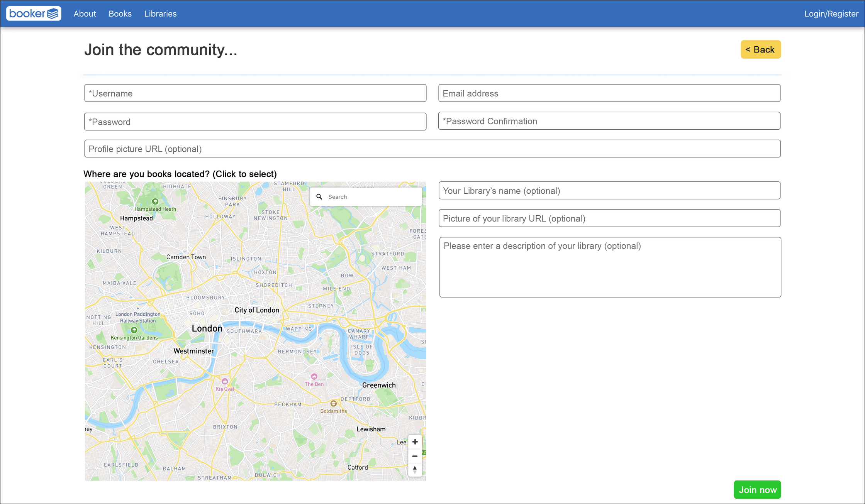Focus the Email address field
Viewport: 865px width, 504px height.
pyautogui.click(x=609, y=93)
